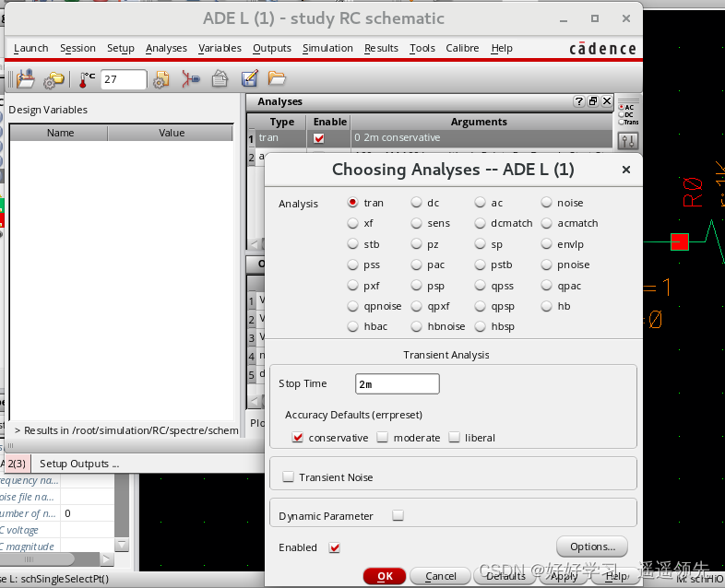Enable the Transient Noise checkbox
Screen dimensions: 725x588
(288, 476)
